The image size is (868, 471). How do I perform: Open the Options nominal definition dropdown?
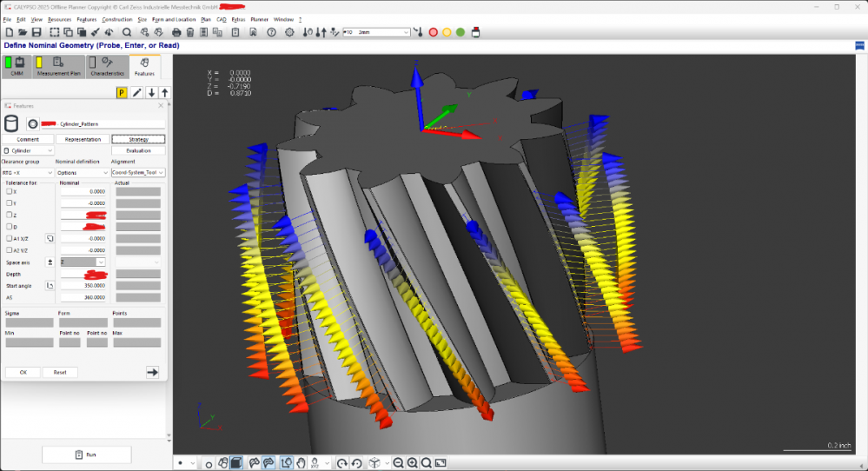click(83, 173)
